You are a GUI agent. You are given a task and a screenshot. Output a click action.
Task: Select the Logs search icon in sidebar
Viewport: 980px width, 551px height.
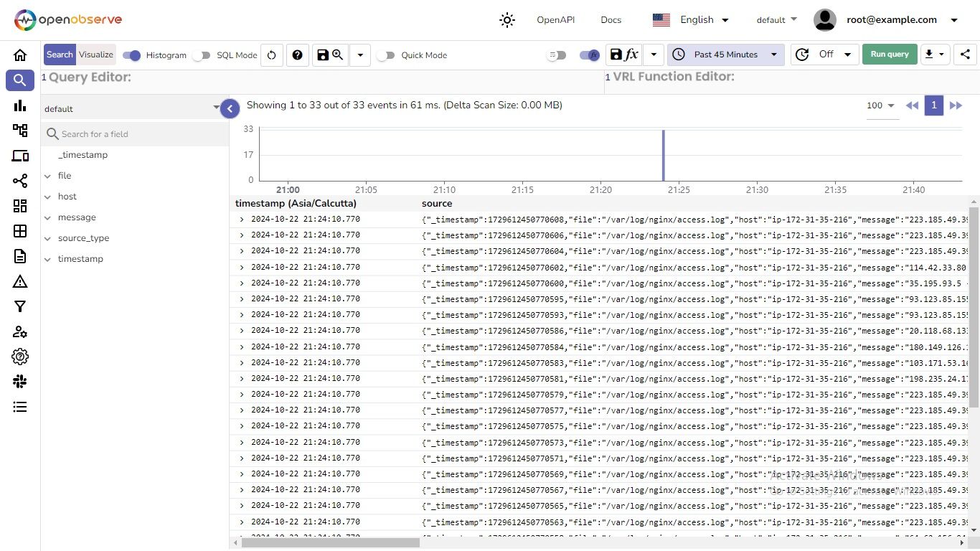pyautogui.click(x=19, y=80)
